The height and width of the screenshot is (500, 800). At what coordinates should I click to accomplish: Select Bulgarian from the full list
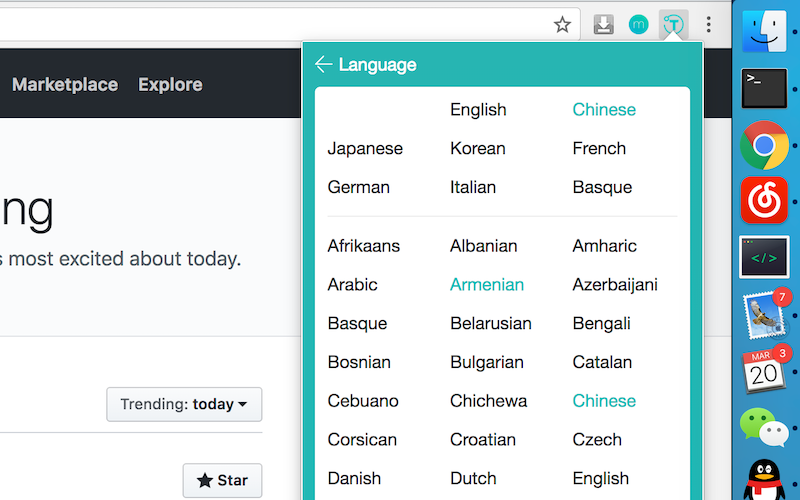click(x=487, y=363)
